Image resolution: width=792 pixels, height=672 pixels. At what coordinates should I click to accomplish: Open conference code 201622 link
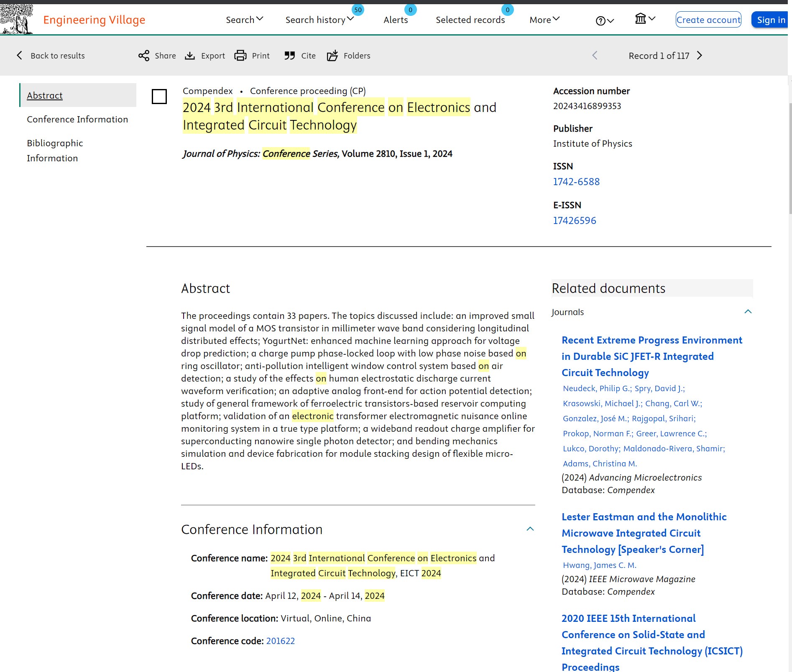click(280, 641)
